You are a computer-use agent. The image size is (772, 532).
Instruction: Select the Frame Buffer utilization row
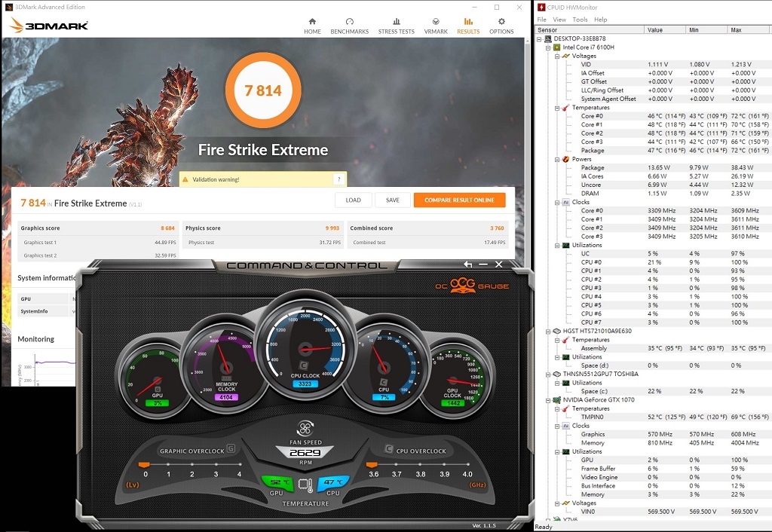675,469
